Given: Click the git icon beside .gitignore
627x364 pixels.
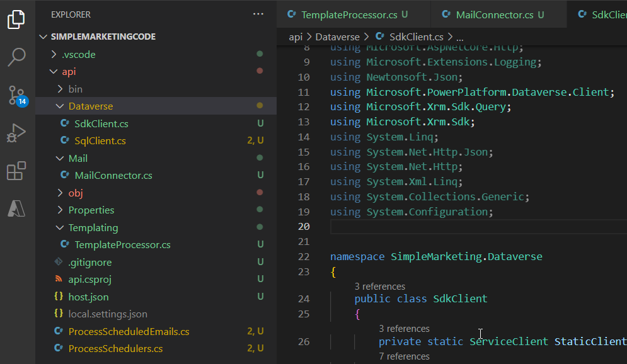Looking at the screenshot, I should pyautogui.click(x=59, y=262).
